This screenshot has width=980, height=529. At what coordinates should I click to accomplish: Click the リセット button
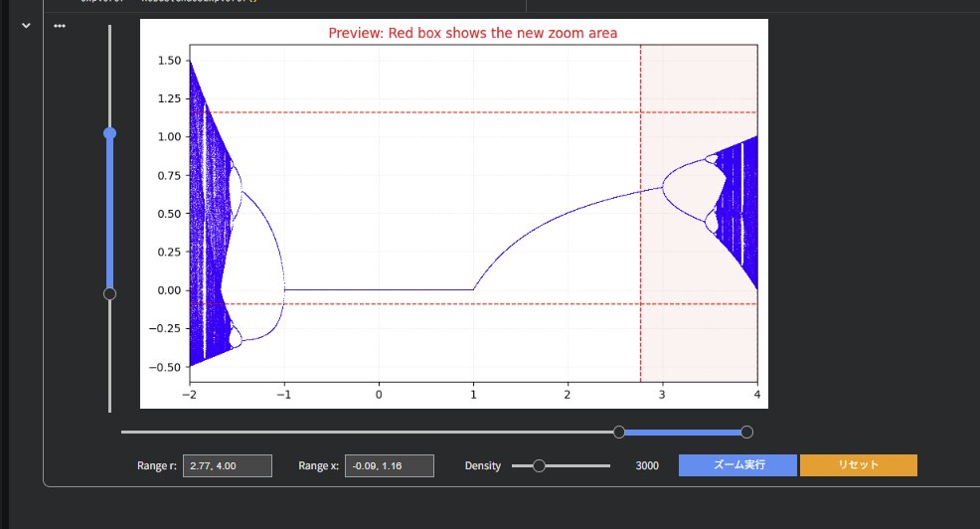(x=858, y=465)
